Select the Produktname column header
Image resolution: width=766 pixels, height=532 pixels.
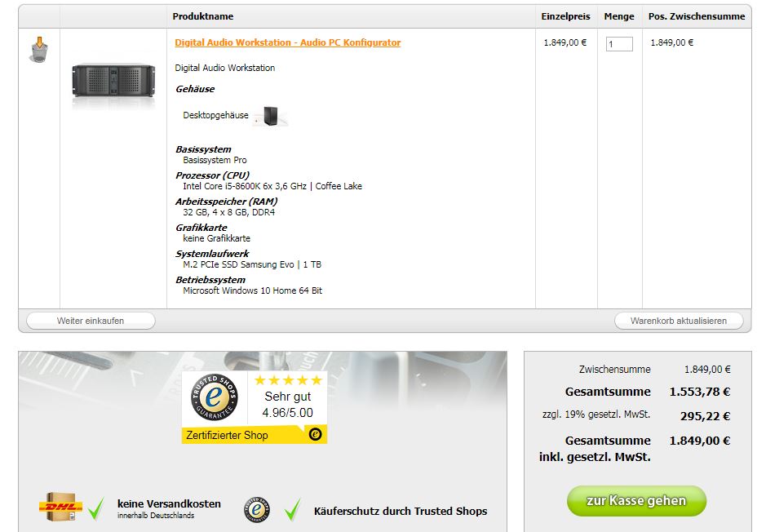(203, 16)
